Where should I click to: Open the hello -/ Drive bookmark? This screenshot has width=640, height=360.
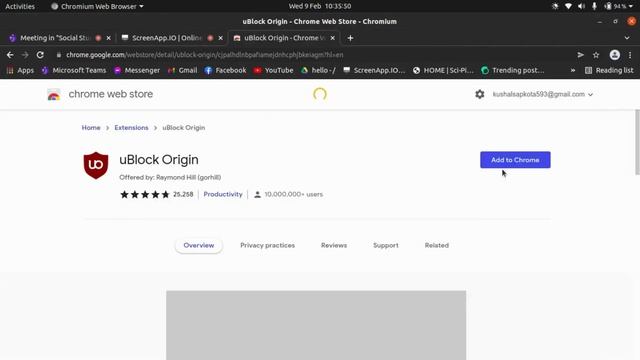(318, 71)
